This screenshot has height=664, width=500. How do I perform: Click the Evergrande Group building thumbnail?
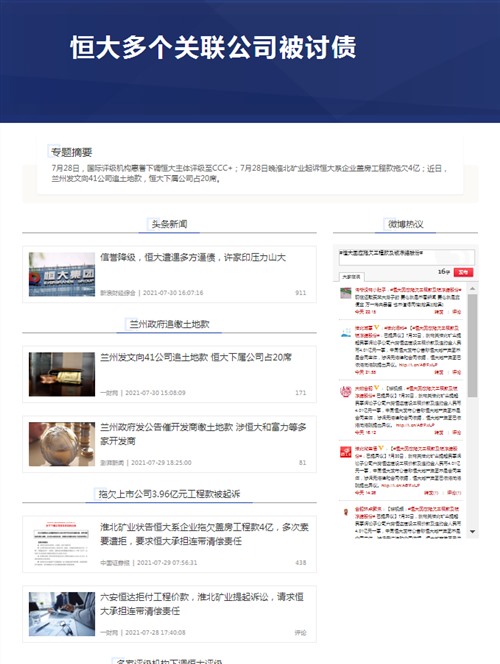click(x=62, y=274)
